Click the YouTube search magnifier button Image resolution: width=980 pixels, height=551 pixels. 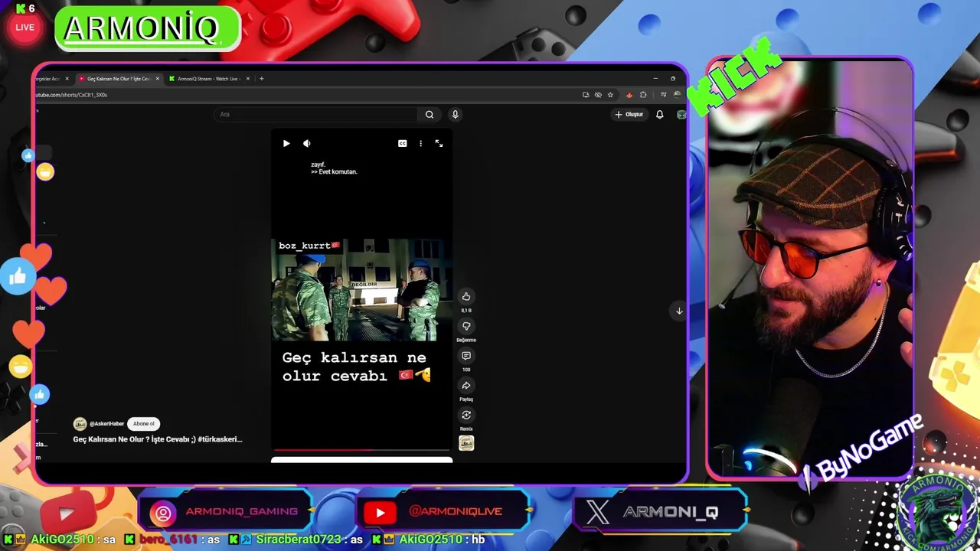pos(430,115)
